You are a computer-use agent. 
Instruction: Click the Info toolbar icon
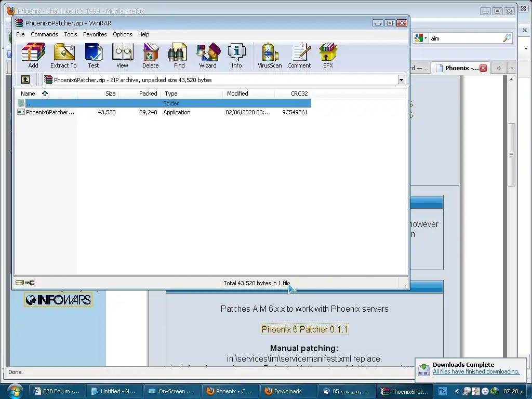coord(236,55)
